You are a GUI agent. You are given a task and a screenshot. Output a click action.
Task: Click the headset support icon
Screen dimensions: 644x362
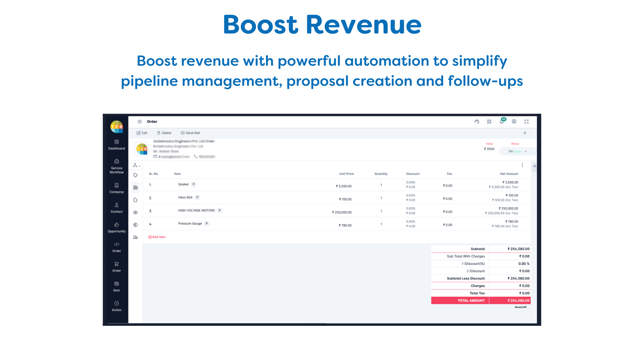(x=477, y=122)
